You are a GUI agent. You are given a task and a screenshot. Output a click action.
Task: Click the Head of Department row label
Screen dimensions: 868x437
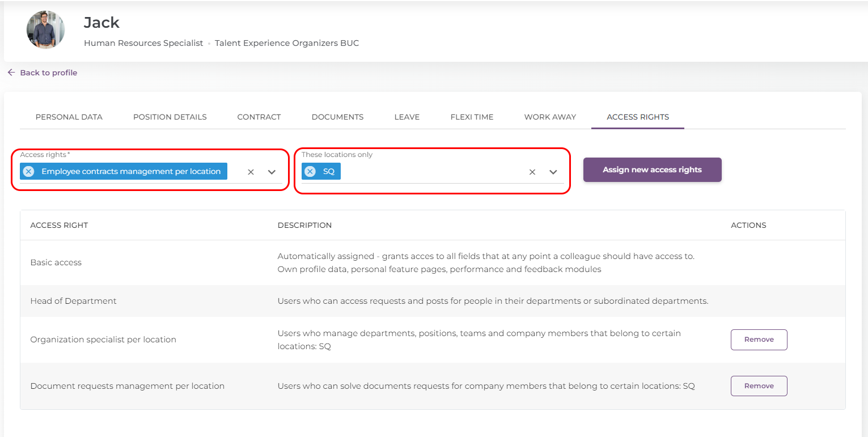coord(73,301)
